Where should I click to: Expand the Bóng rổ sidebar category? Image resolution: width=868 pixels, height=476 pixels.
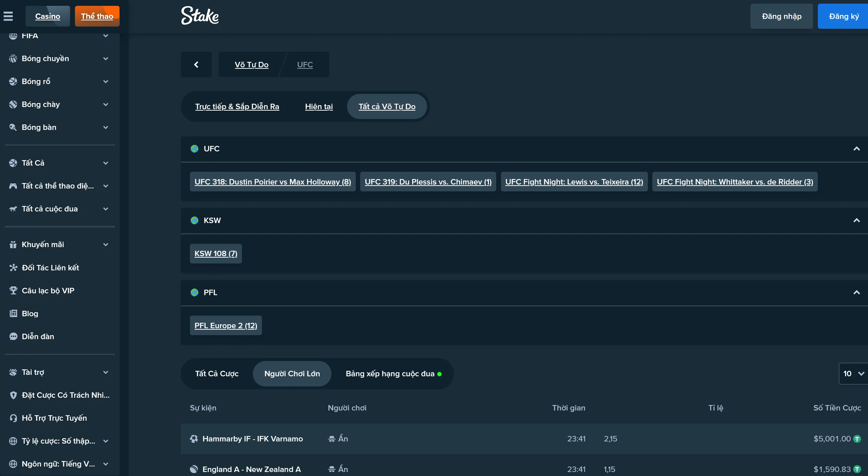click(x=105, y=82)
